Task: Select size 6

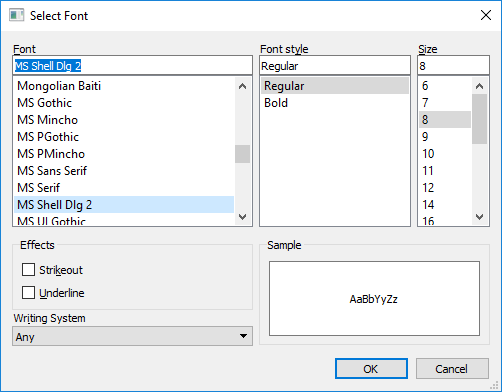Action: (445, 86)
